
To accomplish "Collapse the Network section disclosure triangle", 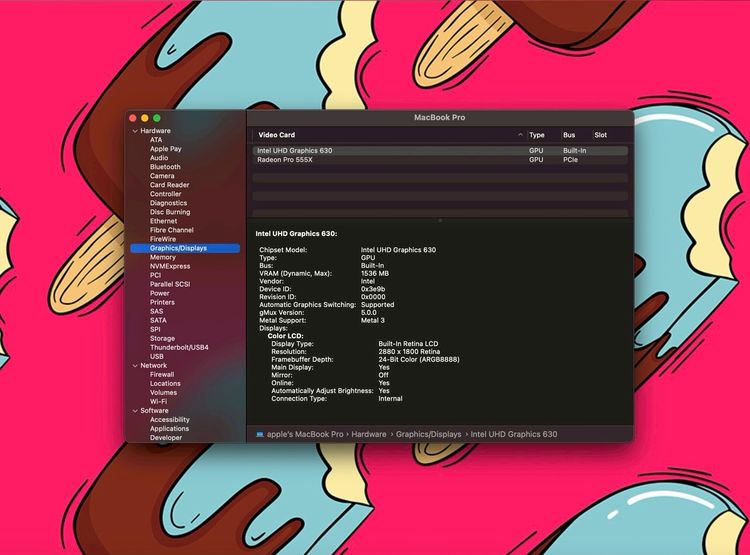I will [x=134, y=366].
